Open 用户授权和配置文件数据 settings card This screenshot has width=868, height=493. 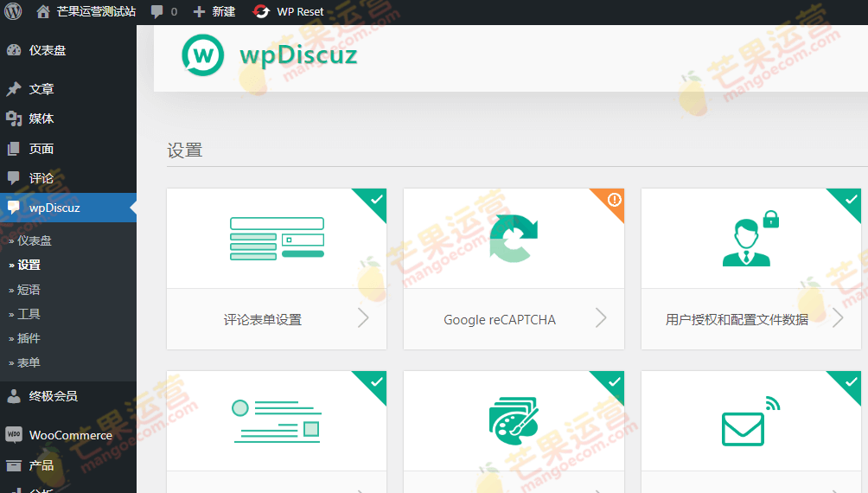(x=751, y=269)
